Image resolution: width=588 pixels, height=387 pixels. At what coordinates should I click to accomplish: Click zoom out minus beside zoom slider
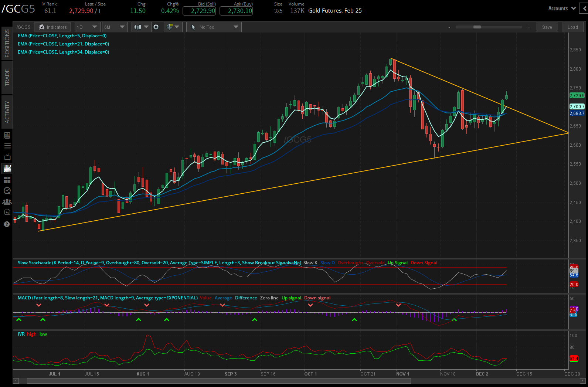click(449, 27)
